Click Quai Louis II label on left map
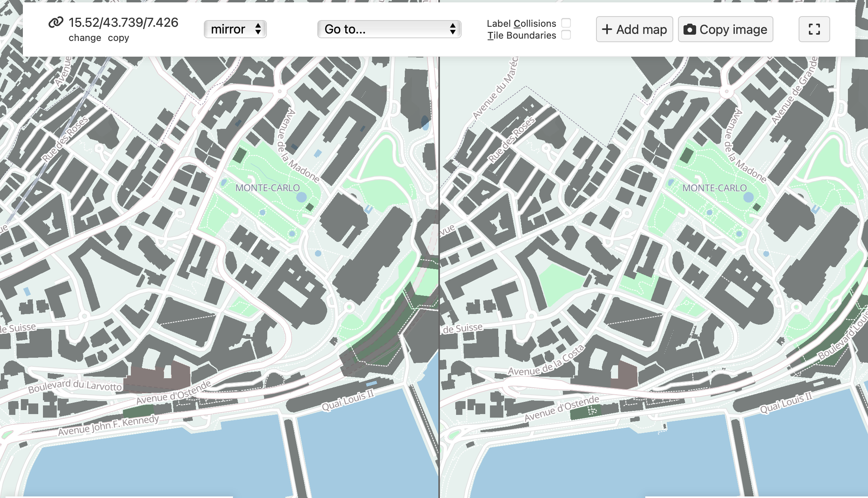868x498 pixels. click(x=348, y=400)
